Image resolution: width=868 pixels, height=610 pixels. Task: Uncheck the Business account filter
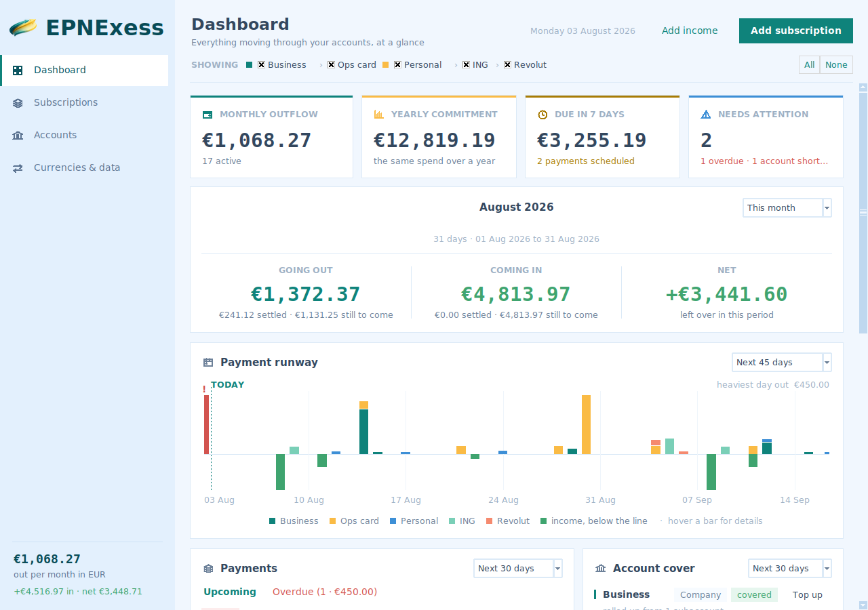[261, 65]
